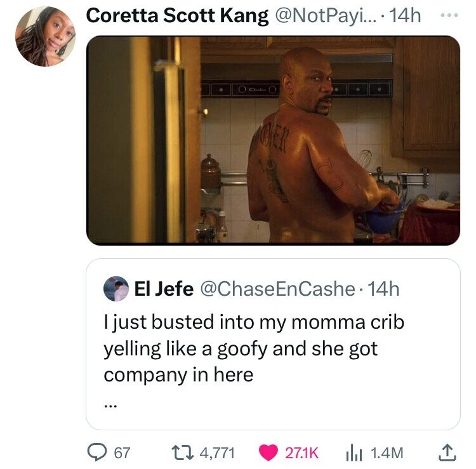Enlarge the tweet's attached kitchen photo
Viewport: 476px width, 469px height.
click(x=273, y=140)
